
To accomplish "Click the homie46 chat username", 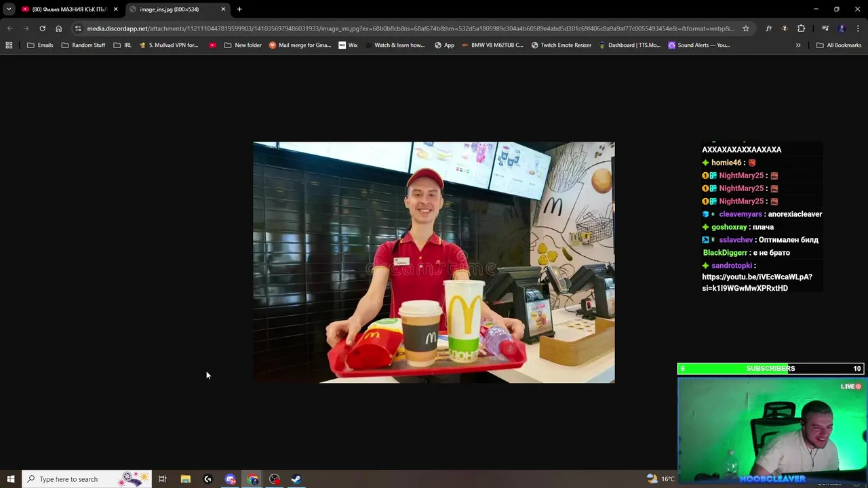I will coord(726,163).
